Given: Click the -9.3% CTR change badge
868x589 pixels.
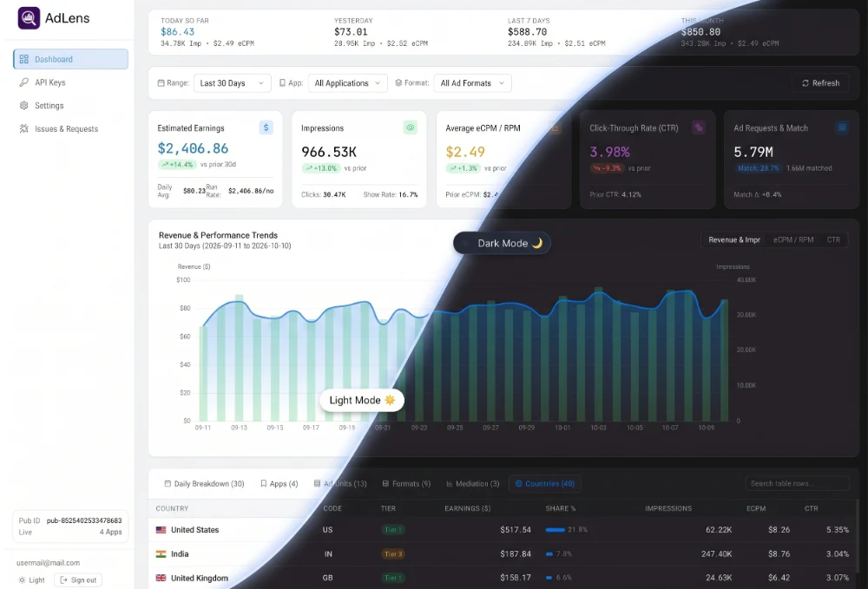Looking at the screenshot, I should [608, 168].
